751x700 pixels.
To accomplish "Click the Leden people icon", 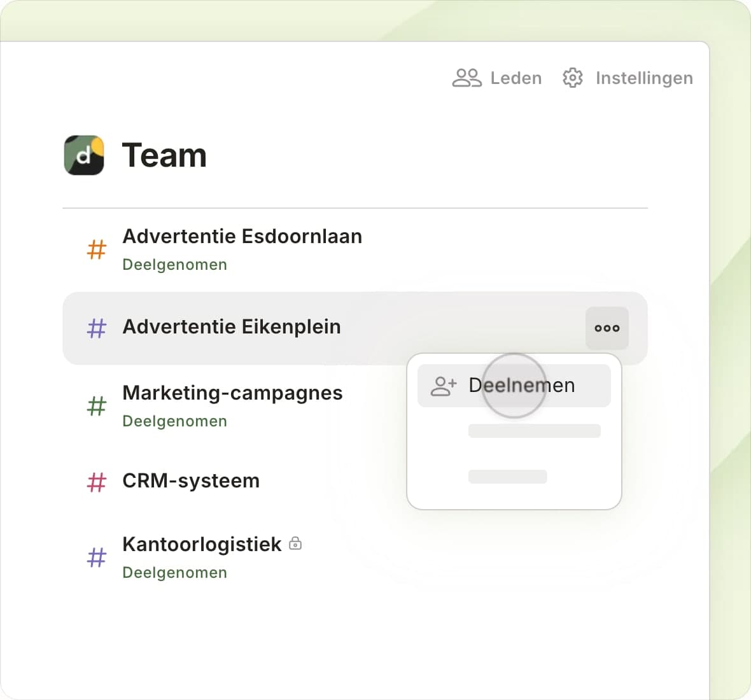I will click(x=467, y=78).
